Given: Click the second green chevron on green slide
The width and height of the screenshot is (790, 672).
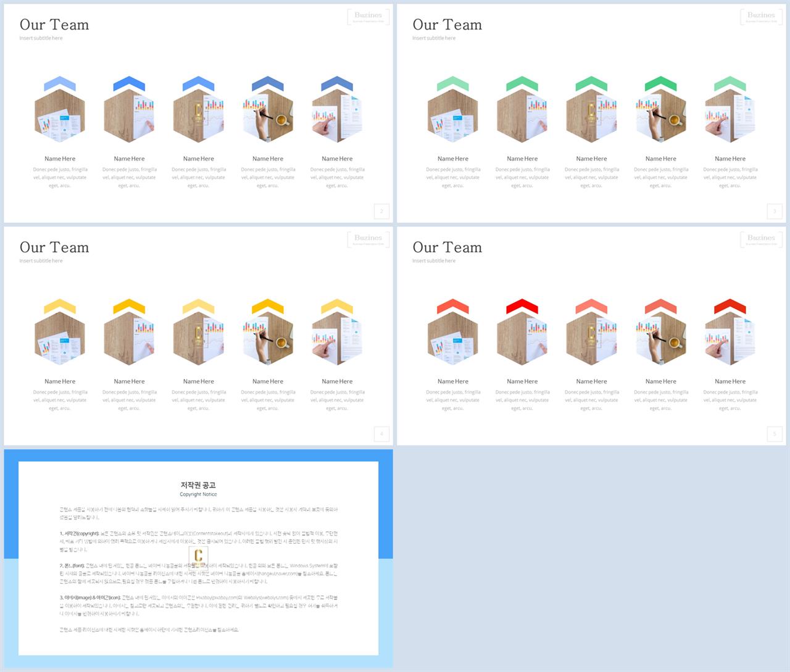Looking at the screenshot, I should [522, 84].
